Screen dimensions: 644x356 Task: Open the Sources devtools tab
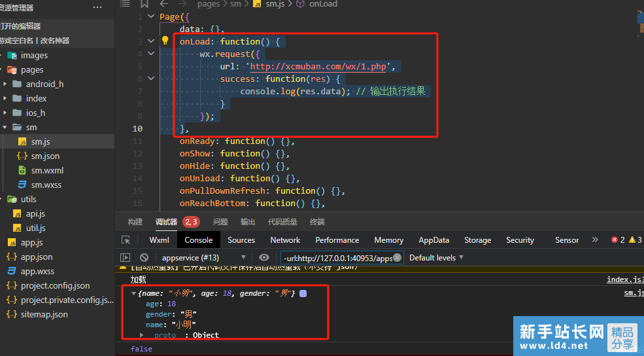[x=241, y=240]
